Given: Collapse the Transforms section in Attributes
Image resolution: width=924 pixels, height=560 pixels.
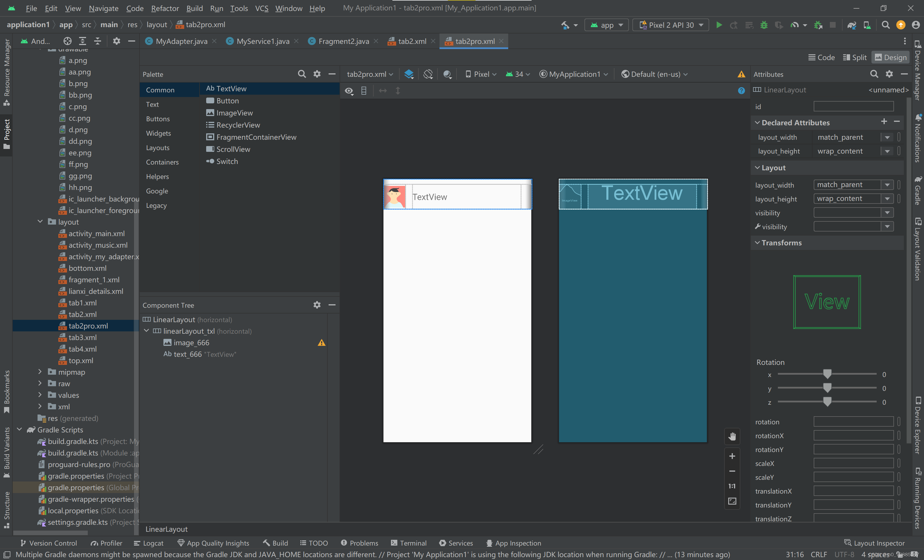Looking at the screenshot, I should point(757,242).
